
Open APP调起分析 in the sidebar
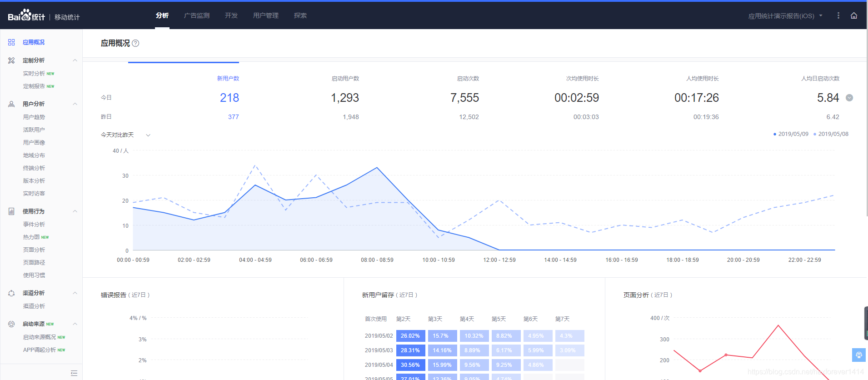(40, 350)
